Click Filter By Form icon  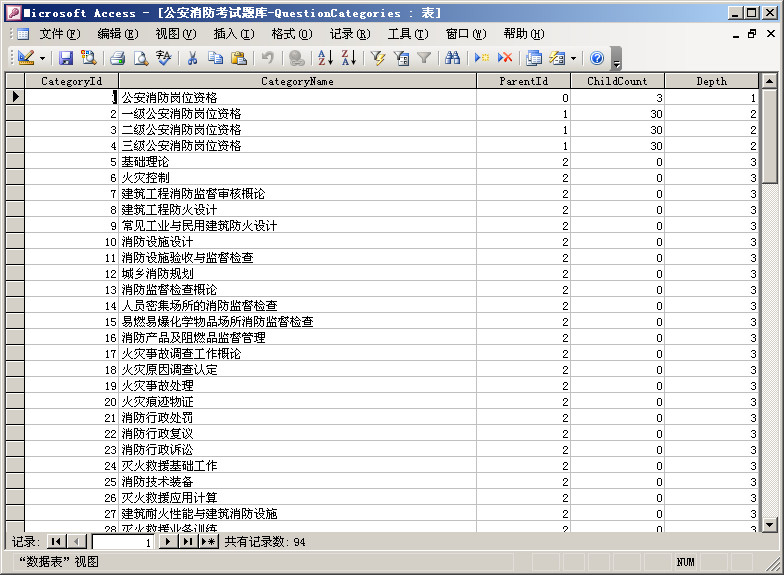pos(401,58)
